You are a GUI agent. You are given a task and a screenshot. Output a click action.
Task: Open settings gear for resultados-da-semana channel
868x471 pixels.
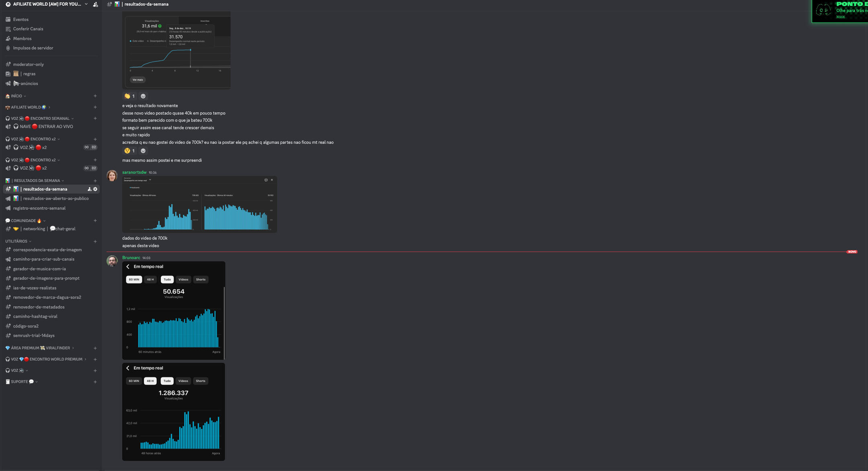[x=95, y=189]
